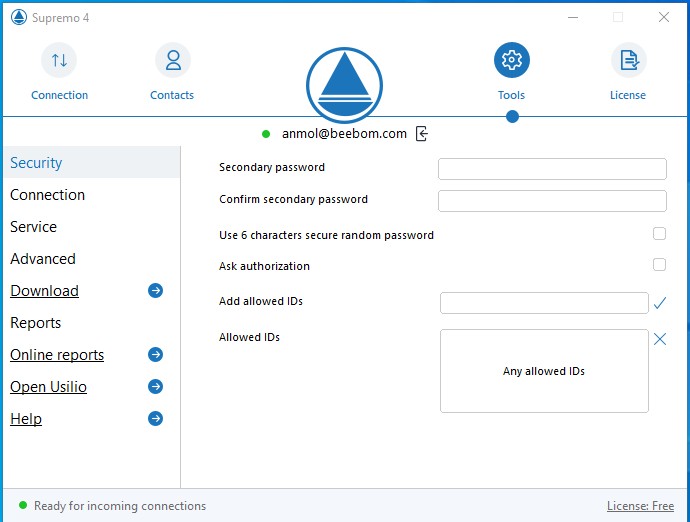690x522 pixels.
Task: Click the Supremo sailboat logo
Action: 345,85
